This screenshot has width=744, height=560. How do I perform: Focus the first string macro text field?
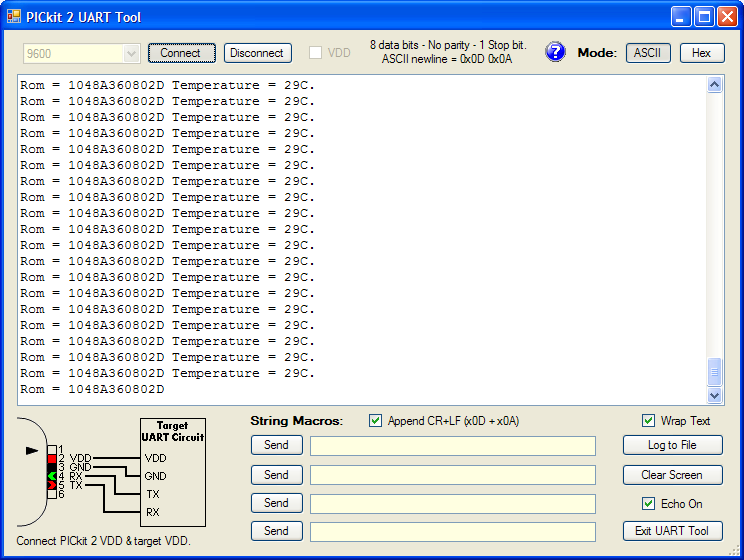point(453,446)
